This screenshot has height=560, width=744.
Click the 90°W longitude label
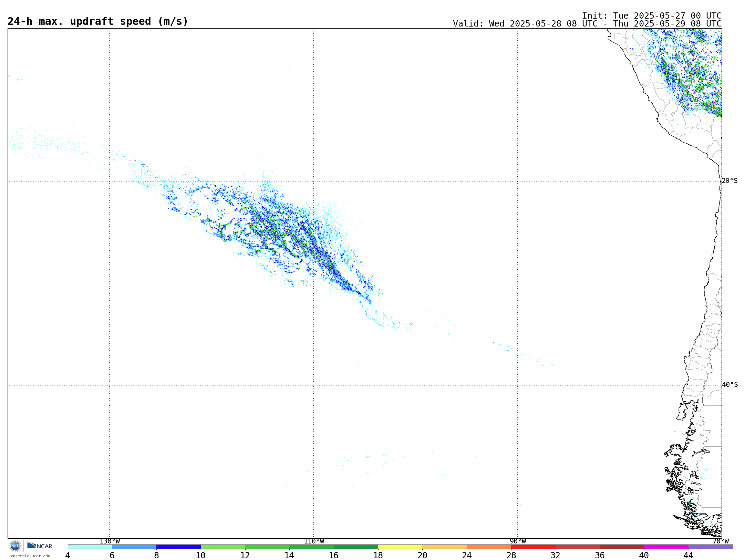point(518,541)
